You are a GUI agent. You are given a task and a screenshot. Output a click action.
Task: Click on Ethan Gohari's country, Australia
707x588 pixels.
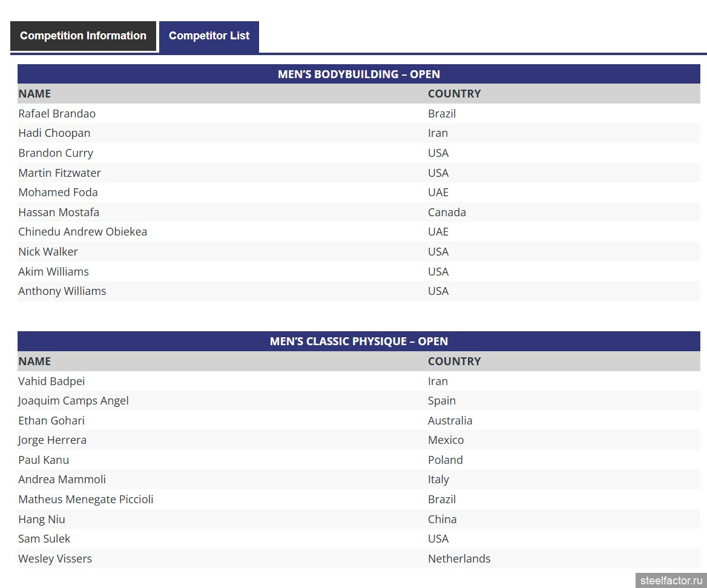click(450, 420)
